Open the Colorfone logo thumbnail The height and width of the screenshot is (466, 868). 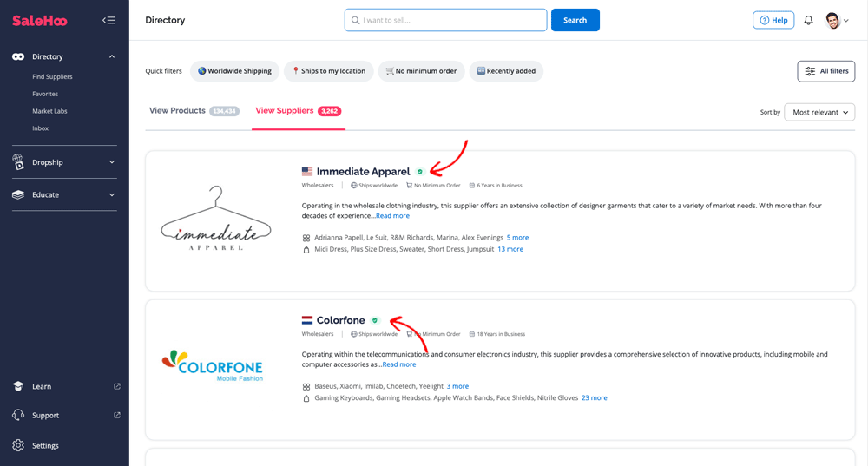coord(213,365)
